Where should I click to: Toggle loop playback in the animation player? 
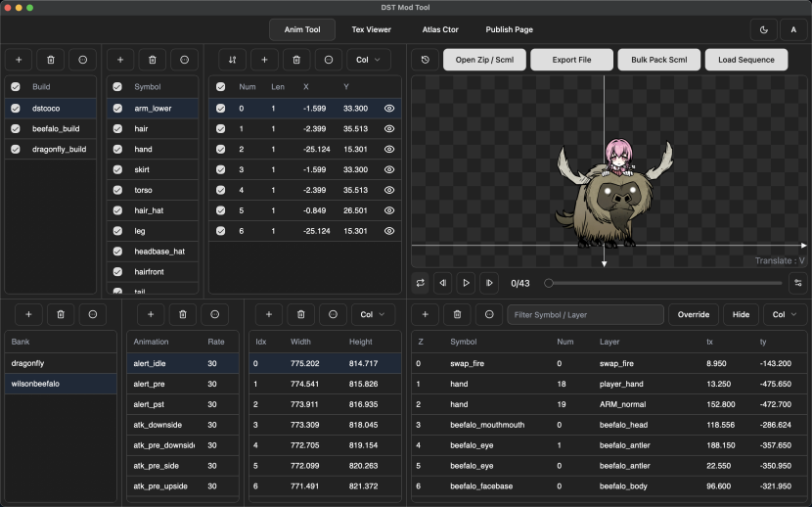[421, 283]
